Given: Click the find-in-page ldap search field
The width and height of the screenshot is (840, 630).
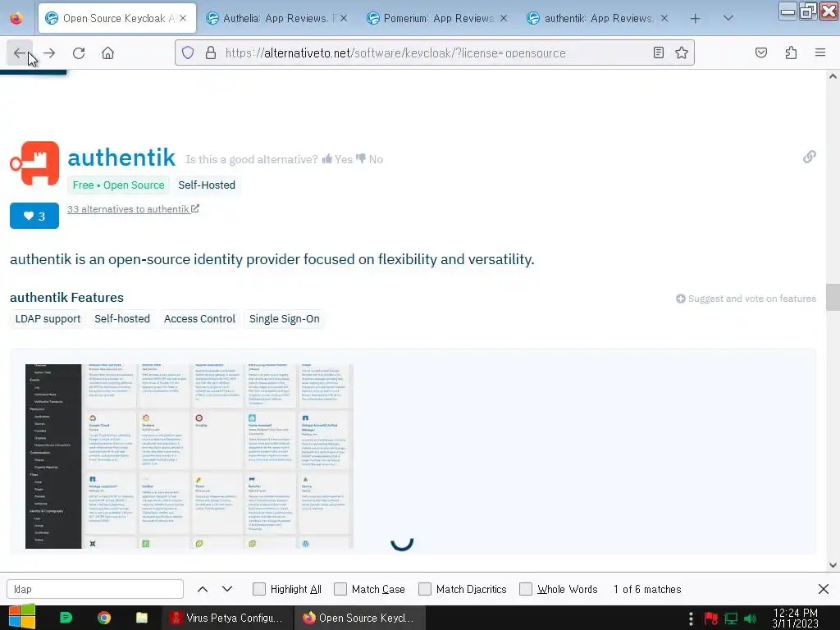Looking at the screenshot, I should point(95,589).
